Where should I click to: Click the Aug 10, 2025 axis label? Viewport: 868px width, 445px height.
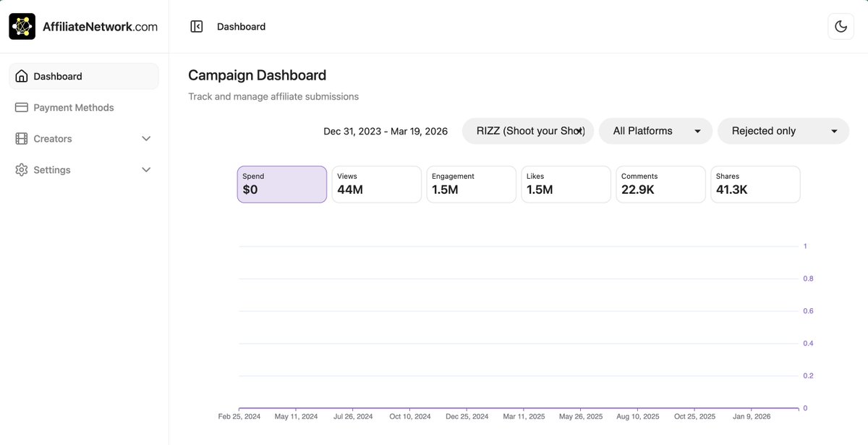(639, 417)
